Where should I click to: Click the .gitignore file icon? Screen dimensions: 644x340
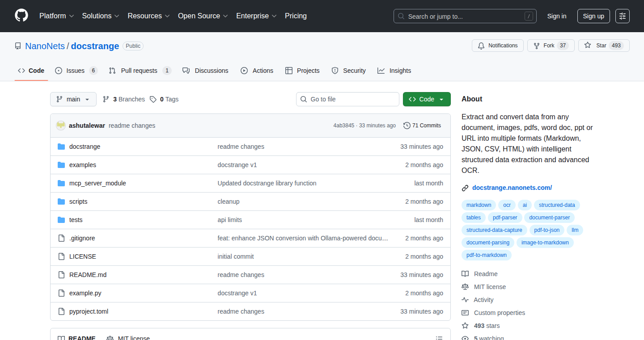pos(61,238)
